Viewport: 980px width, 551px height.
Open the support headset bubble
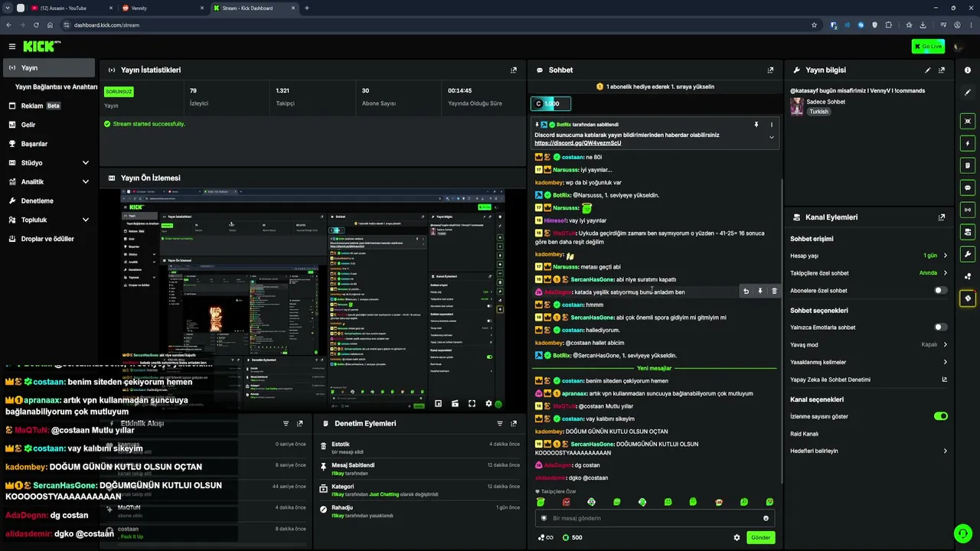pos(962,533)
